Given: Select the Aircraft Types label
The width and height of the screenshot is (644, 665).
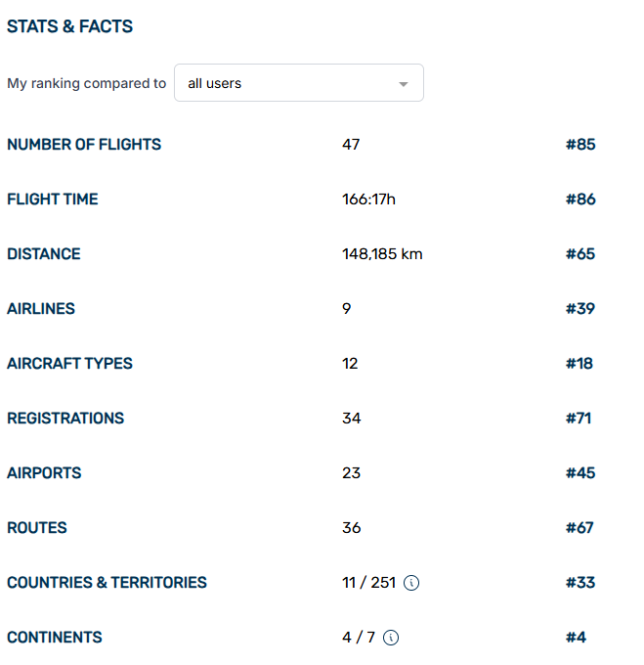Looking at the screenshot, I should click(x=69, y=364).
